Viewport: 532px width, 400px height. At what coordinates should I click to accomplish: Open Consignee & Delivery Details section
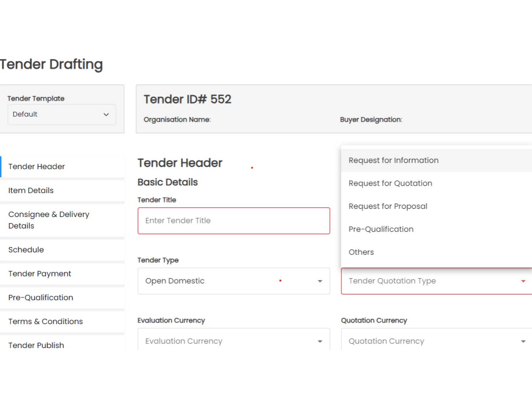coord(49,220)
